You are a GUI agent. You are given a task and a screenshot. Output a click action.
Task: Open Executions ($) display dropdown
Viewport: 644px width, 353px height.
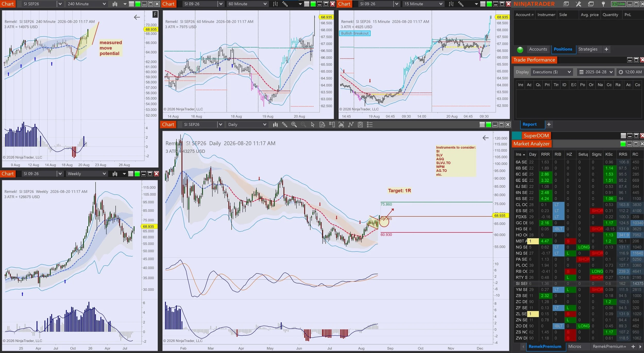pos(552,72)
